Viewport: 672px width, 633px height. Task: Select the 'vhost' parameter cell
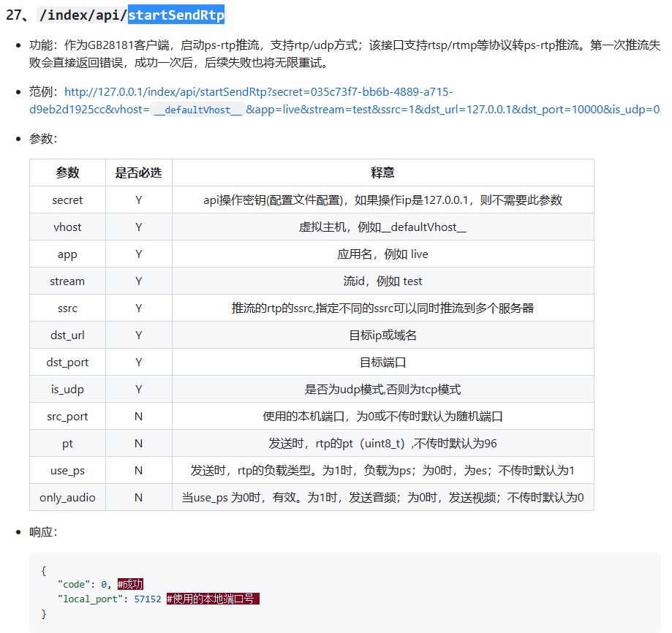[67, 227]
